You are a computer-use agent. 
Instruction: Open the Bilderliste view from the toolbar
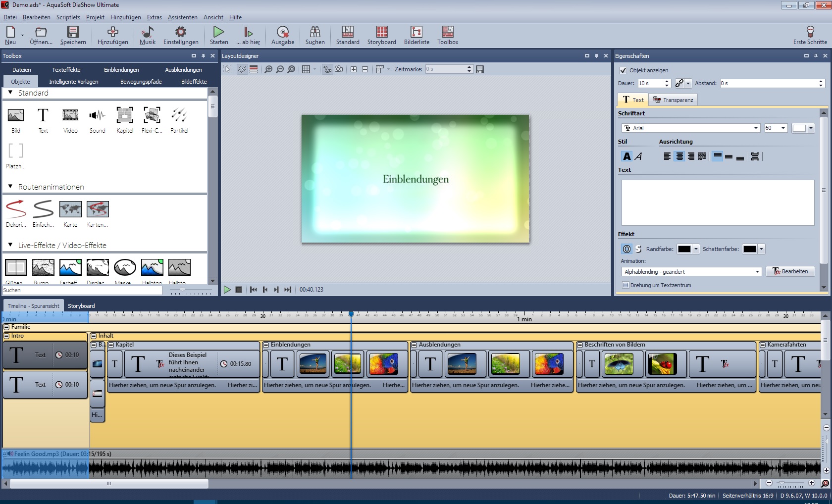click(416, 35)
